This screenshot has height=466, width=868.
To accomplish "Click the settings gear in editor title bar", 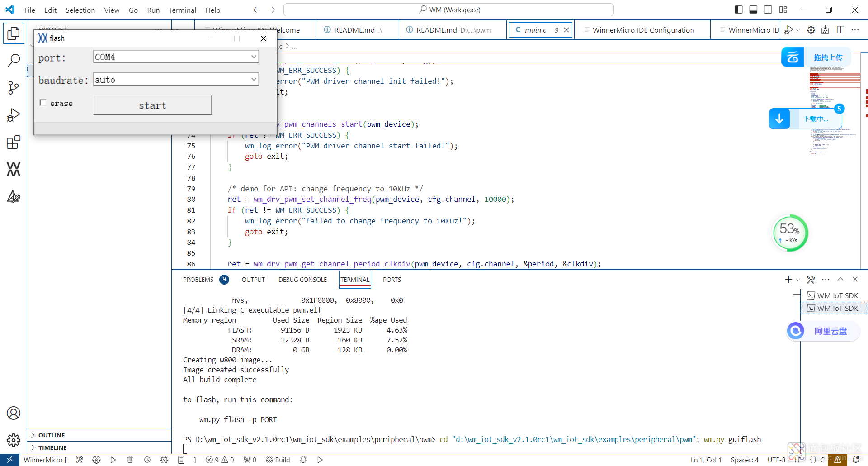I will pos(811,30).
